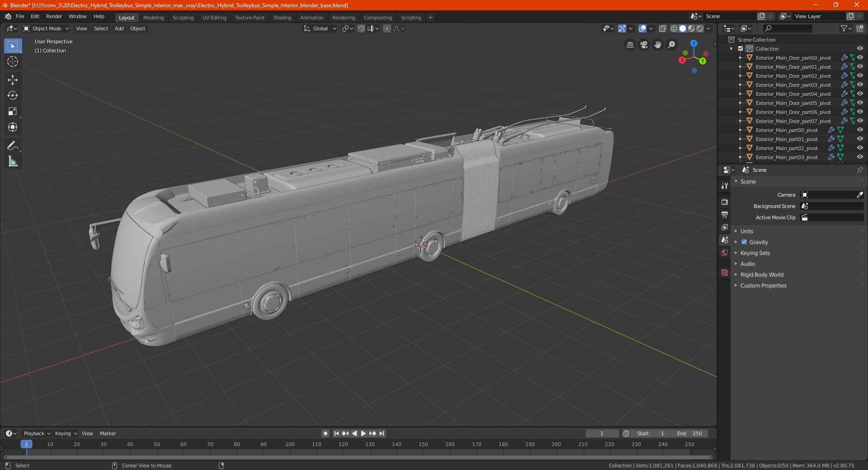Select the Select Box tool

(x=13, y=46)
